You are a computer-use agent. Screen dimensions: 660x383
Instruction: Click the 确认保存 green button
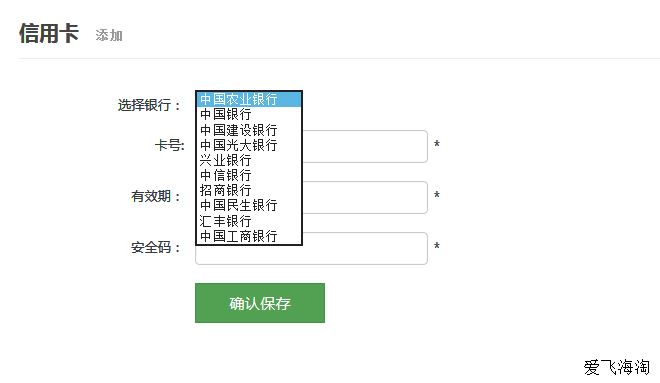(x=260, y=303)
